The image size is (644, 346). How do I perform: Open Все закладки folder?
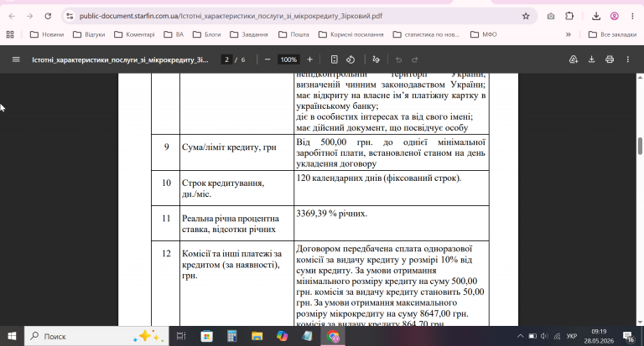click(x=612, y=34)
